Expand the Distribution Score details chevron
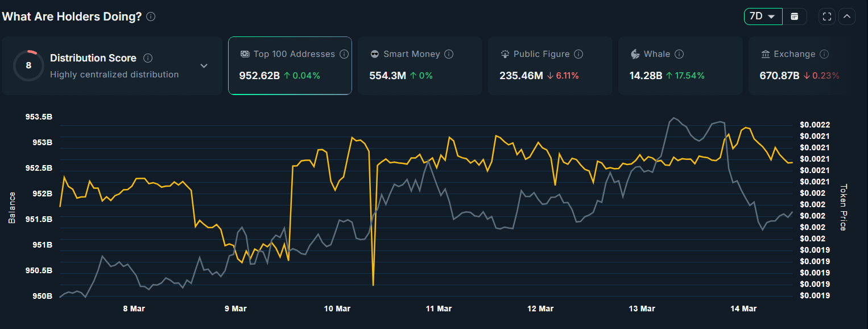 pyautogui.click(x=204, y=66)
